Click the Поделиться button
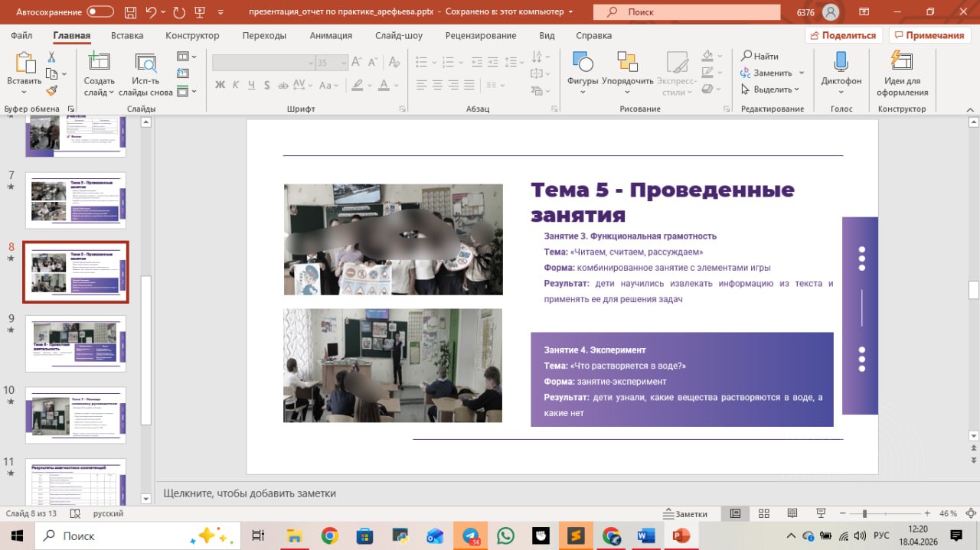Image resolution: width=980 pixels, height=550 pixels. (x=844, y=35)
